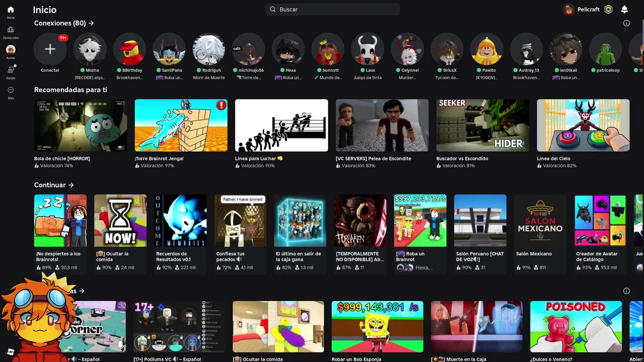Continue ¡No despiertes a los Brainrots! game
The width and height of the screenshot is (644, 362).
tap(60, 233)
